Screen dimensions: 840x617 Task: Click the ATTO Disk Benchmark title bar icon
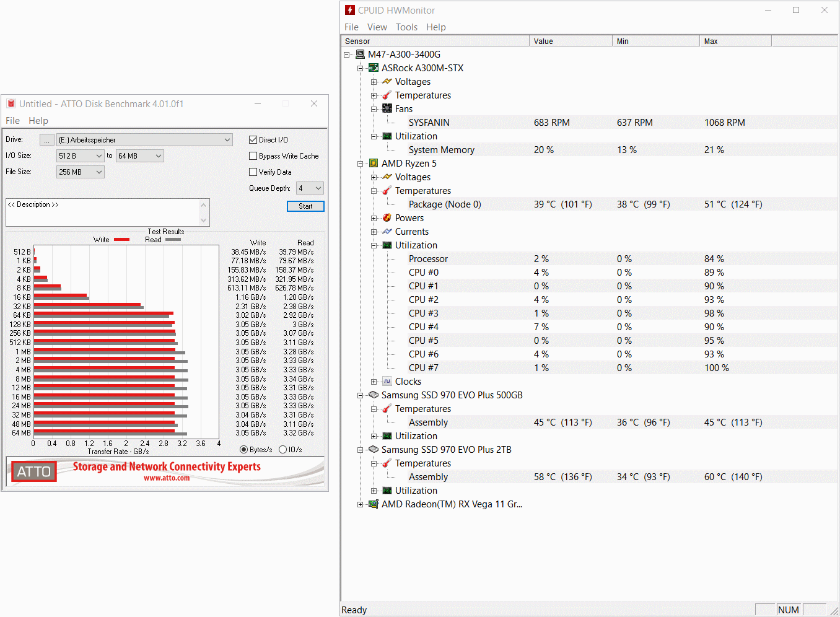pos(11,103)
